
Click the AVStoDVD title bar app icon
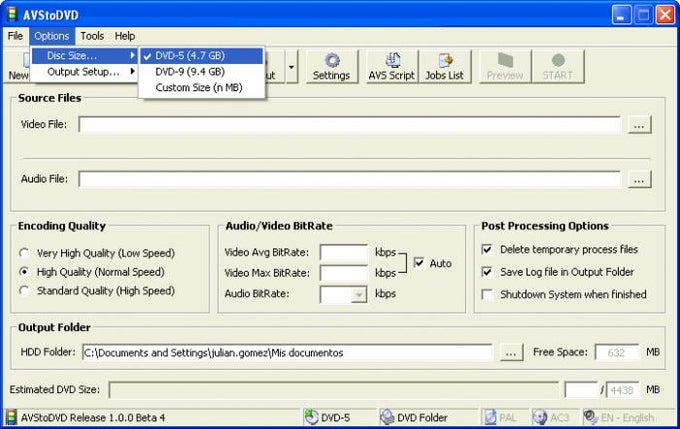pos(12,14)
